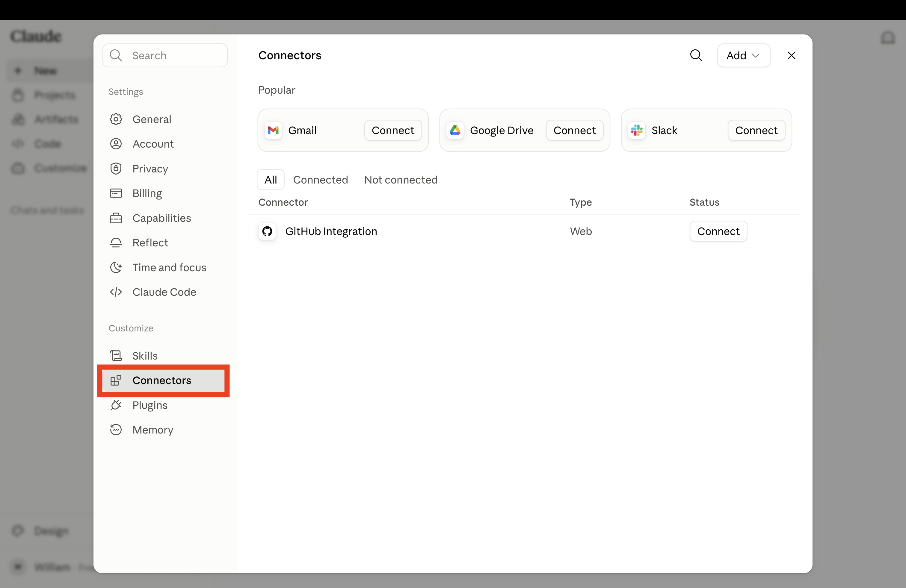The height and width of the screenshot is (588, 906).
Task: Click the Memory icon
Action: pyautogui.click(x=116, y=430)
